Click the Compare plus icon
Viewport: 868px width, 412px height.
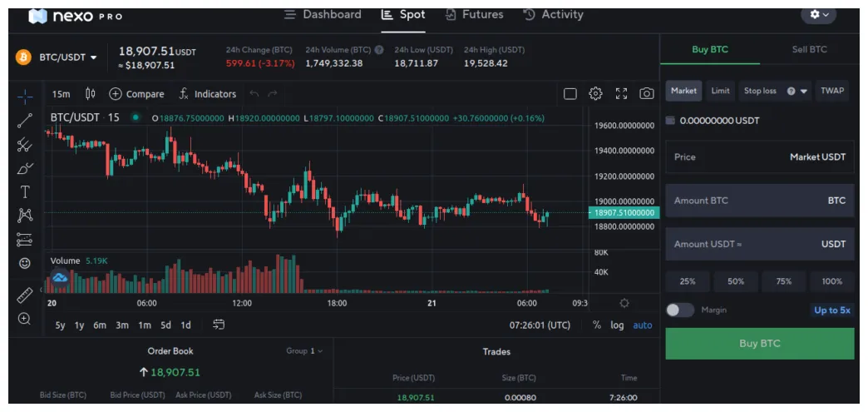click(115, 94)
